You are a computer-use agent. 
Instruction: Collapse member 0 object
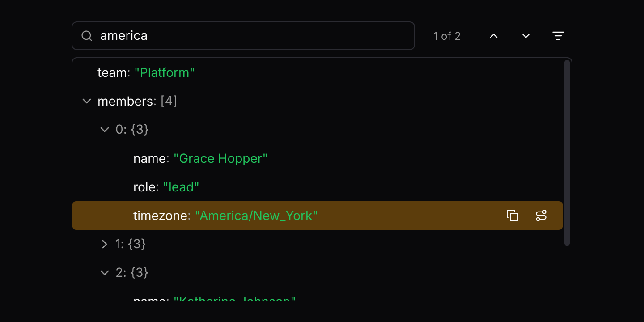pos(105,130)
